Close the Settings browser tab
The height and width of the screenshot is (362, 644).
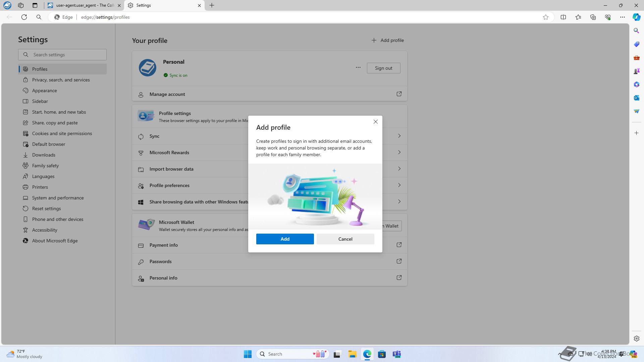(199, 5)
